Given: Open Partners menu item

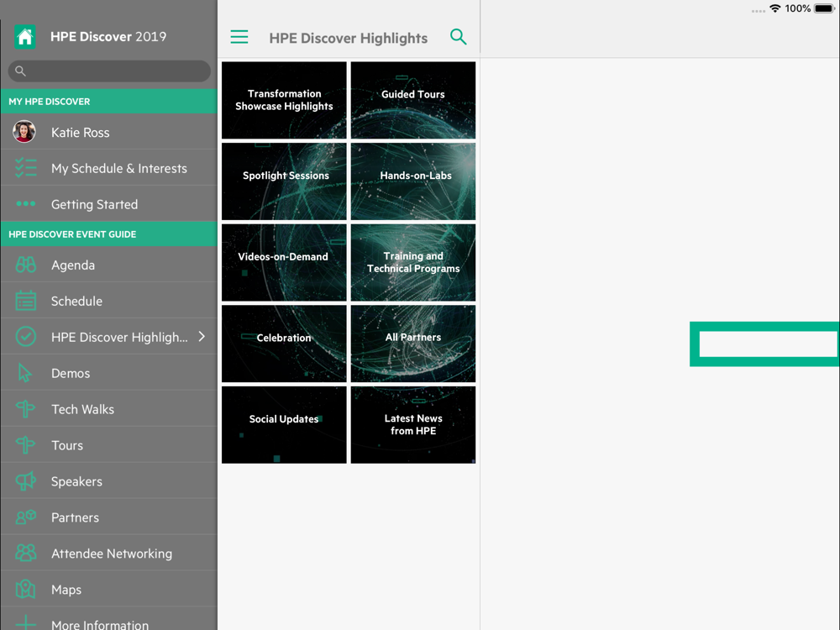Looking at the screenshot, I should tap(109, 517).
